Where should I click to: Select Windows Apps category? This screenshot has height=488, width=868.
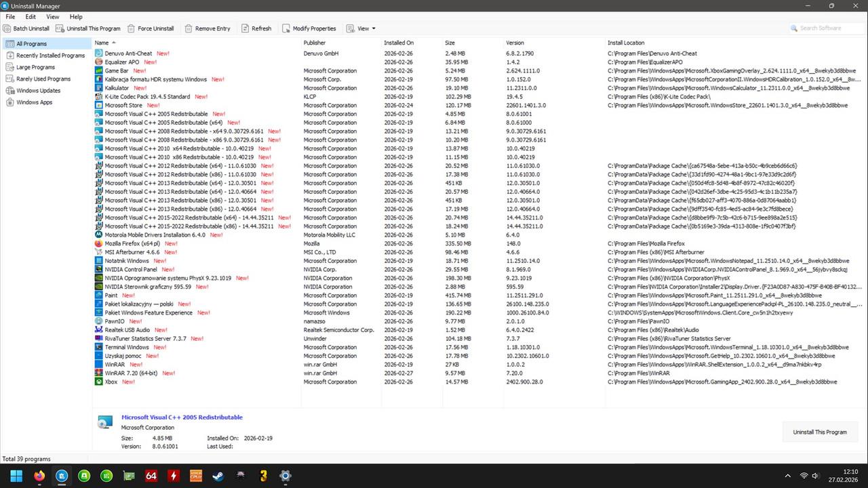point(46,102)
